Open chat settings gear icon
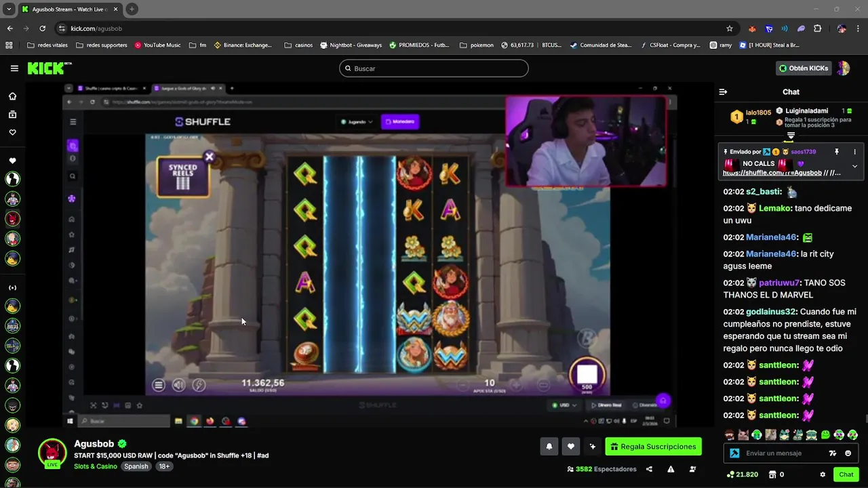Viewport: 868px width, 488px height. coord(823,474)
